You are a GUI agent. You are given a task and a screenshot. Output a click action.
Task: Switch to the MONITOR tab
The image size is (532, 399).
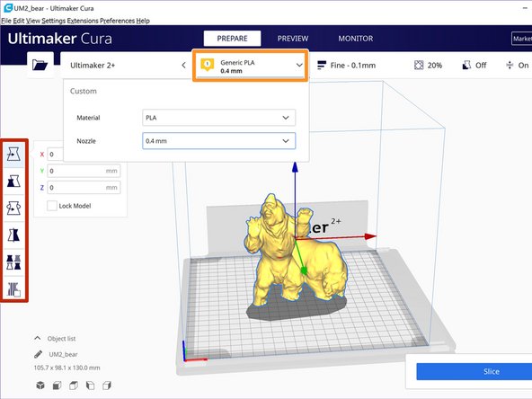(356, 39)
